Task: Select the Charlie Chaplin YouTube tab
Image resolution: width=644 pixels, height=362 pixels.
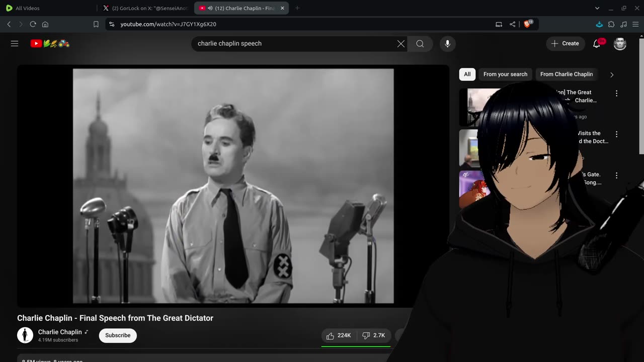Action: 242,8
